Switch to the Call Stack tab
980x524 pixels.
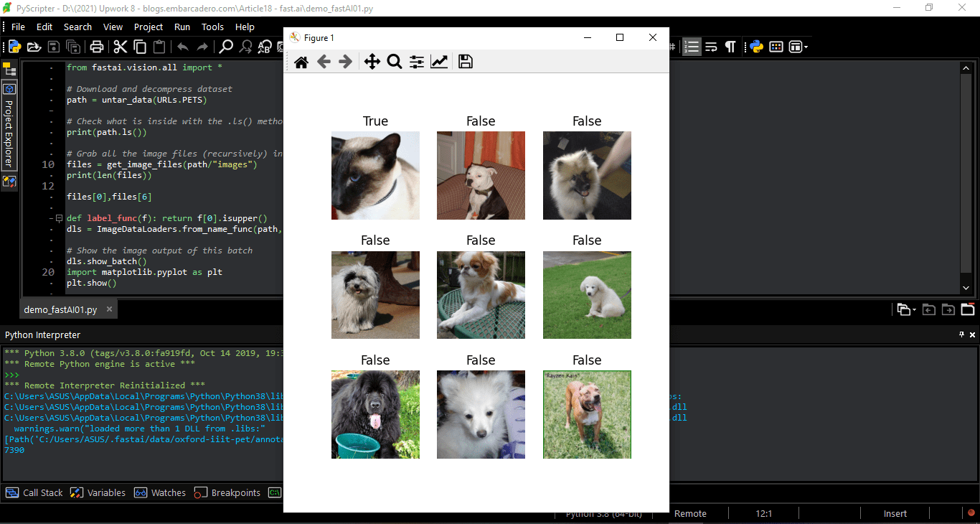[35, 492]
